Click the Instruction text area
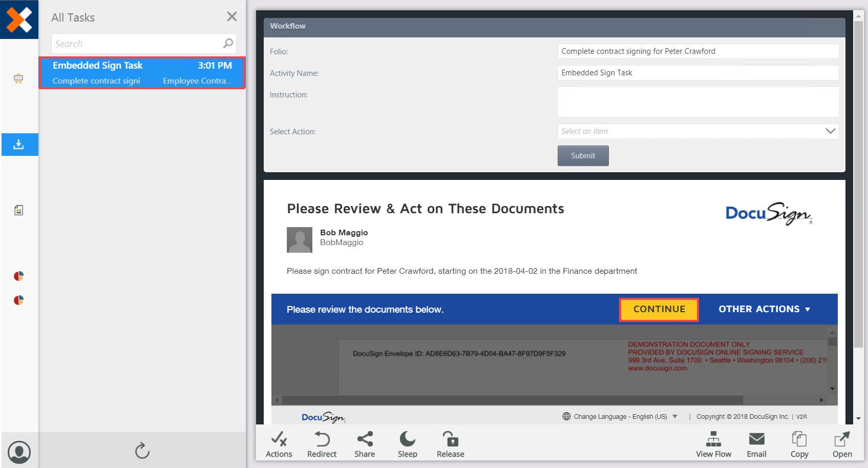 click(698, 101)
